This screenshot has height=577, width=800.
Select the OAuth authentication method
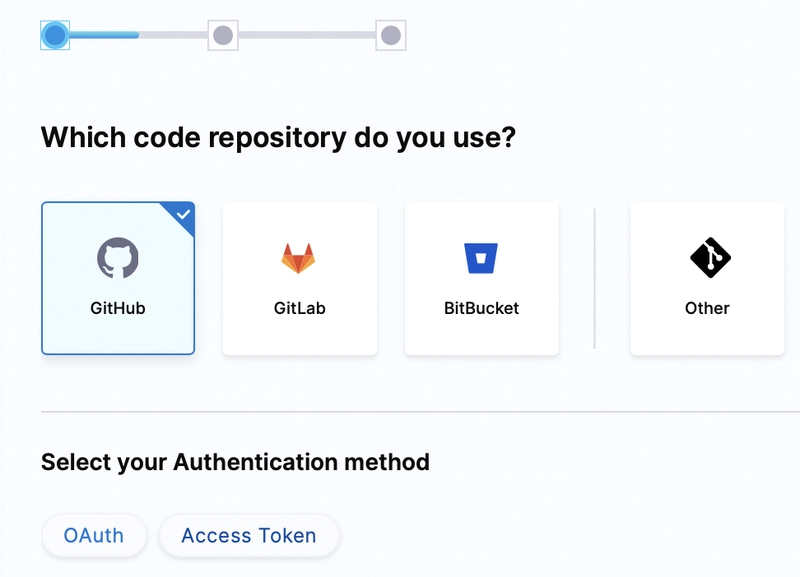coord(94,535)
